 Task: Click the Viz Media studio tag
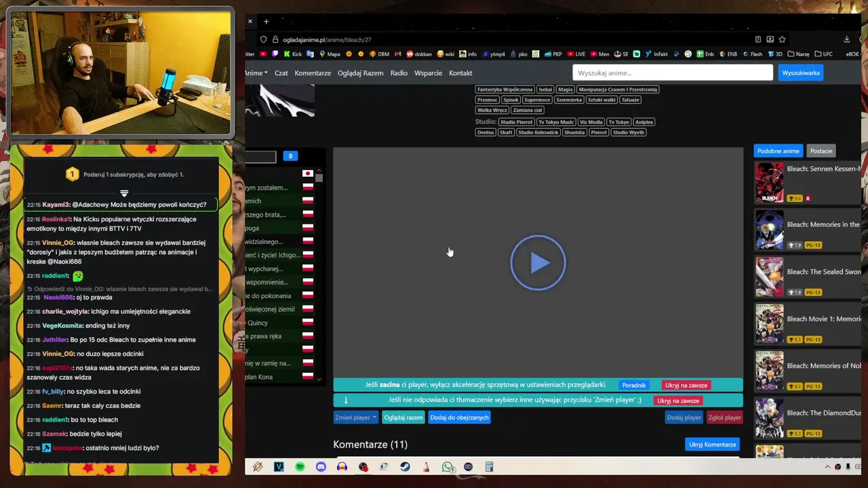(591, 122)
